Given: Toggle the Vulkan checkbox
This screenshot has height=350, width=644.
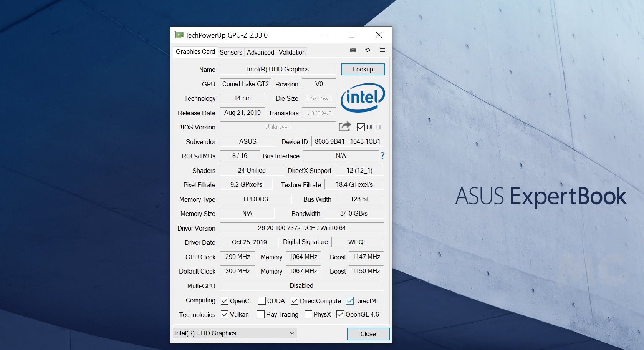Looking at the screenshot, I should [x=225, y=314].
